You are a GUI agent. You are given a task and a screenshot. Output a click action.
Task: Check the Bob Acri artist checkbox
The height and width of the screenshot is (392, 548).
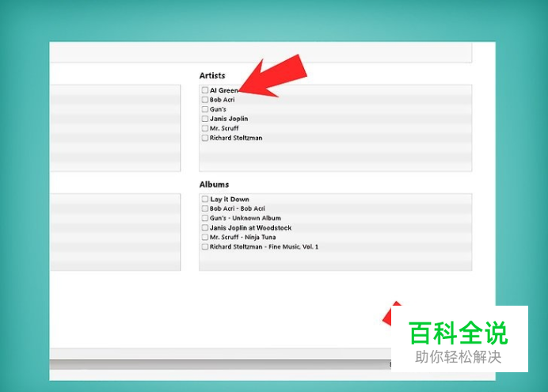point(205,100)
